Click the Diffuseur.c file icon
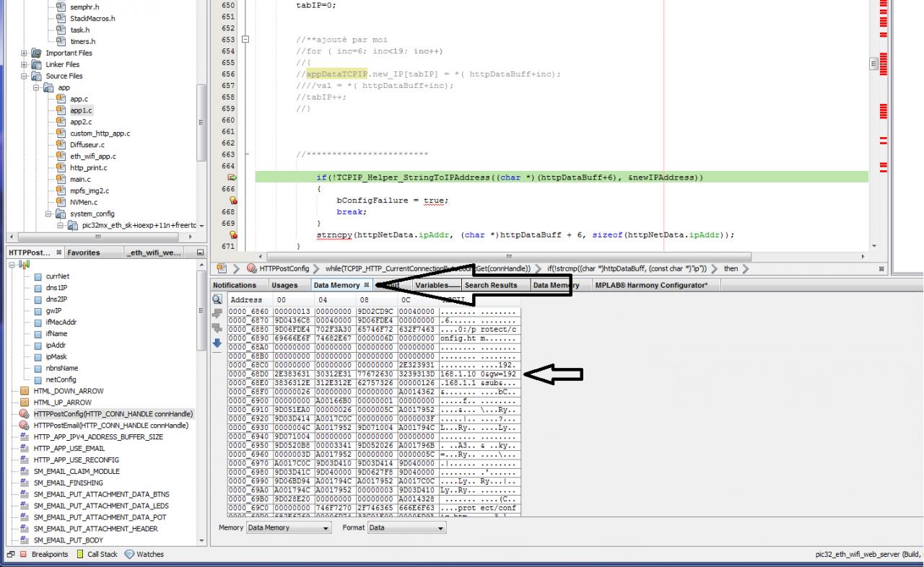 [61, 145]
